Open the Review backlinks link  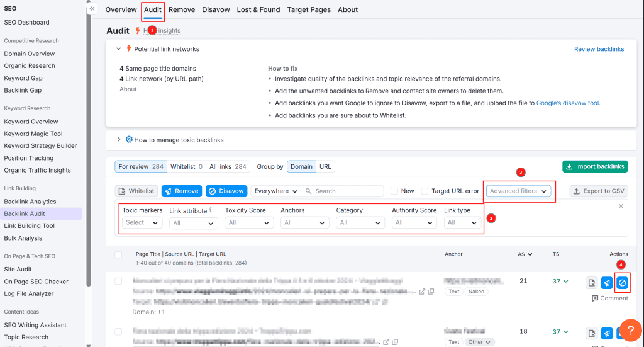(x=599, y=49)
